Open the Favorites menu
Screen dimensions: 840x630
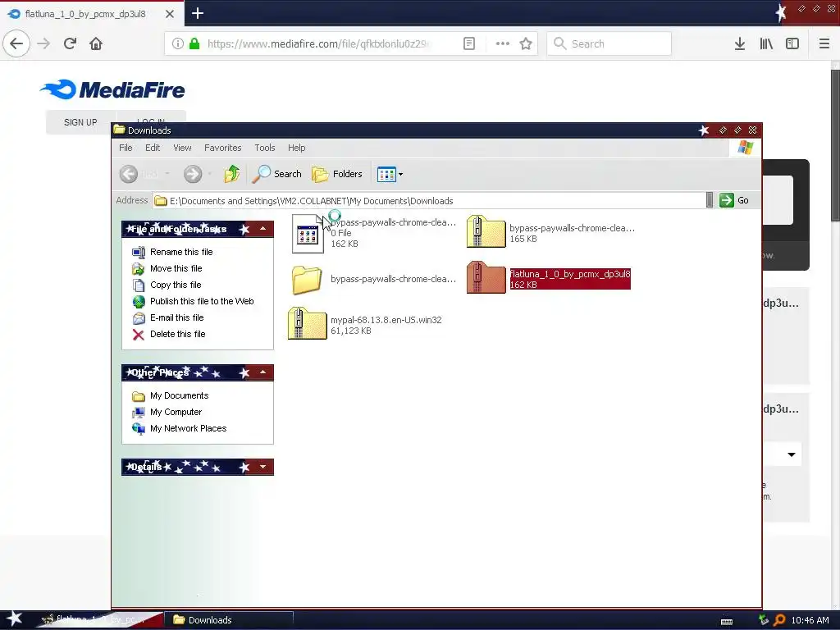click(x=223, y=148)
